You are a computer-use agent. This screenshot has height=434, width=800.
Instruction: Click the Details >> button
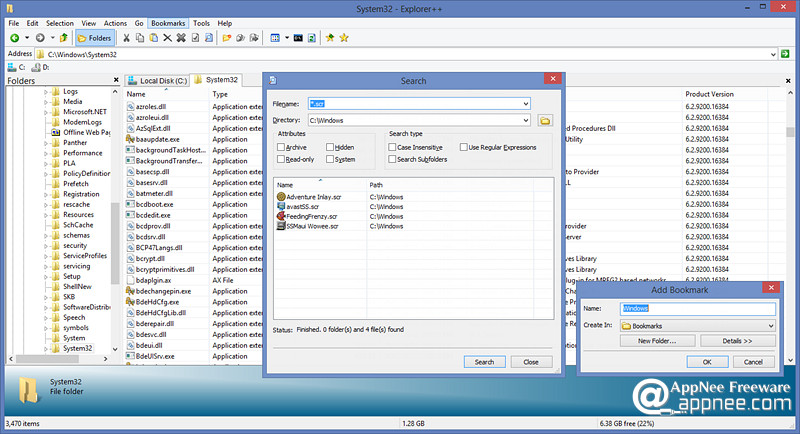pyautogui.click(x=737, y=341)
